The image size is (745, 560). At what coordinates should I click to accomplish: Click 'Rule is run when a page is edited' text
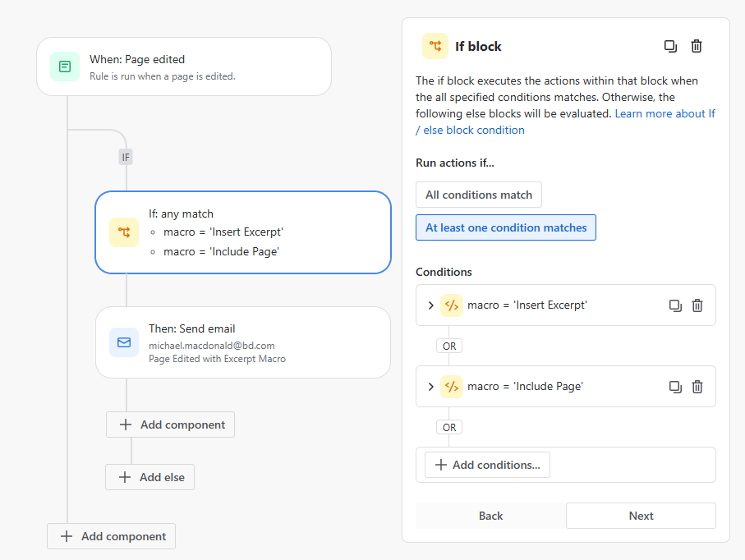(163, 76)
